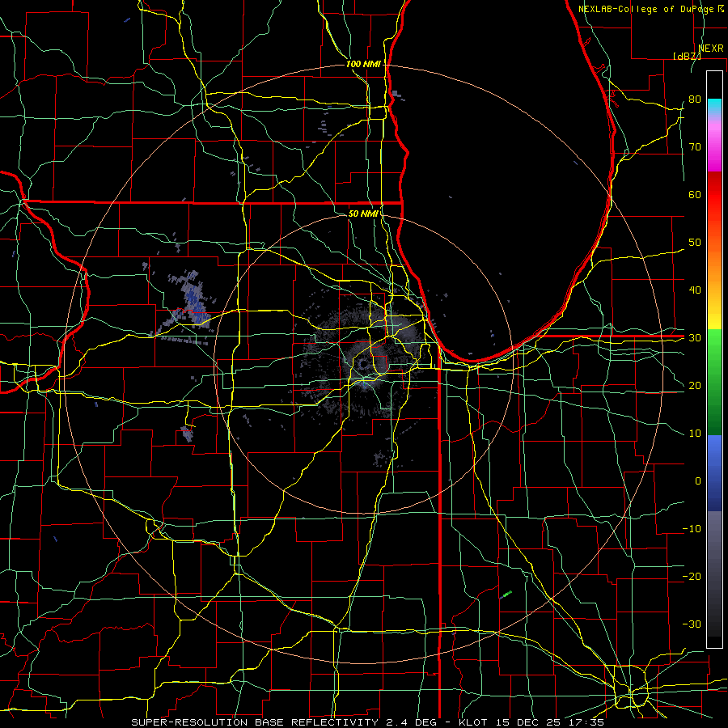Click the magenta segment of the color bar
The width and height of the screenshot is (728, 728).
pyautogui.click(x=714, y=155)
